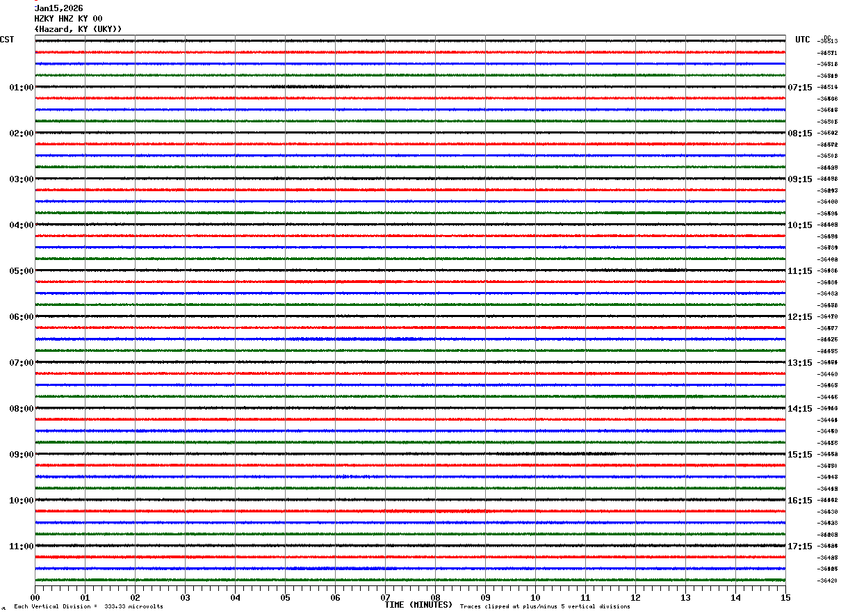Click the 11:15 UTC time label

800,271
